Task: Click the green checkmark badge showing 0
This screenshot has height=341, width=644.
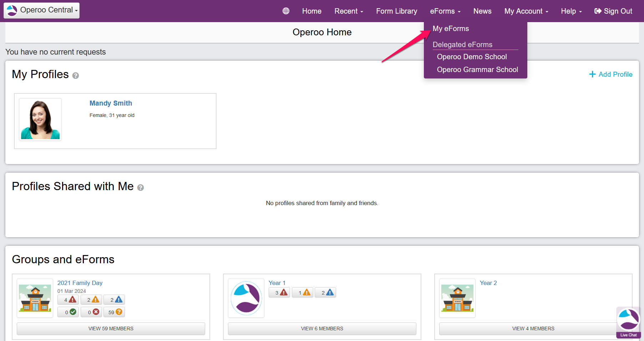Action: [68, 312]
